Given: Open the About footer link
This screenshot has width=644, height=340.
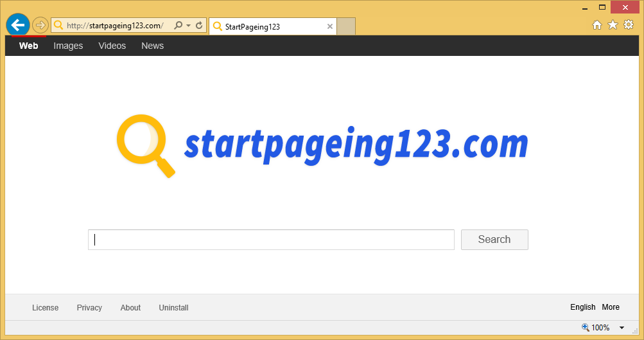Looking at the screenshot, I should click(x=130, y=307).
